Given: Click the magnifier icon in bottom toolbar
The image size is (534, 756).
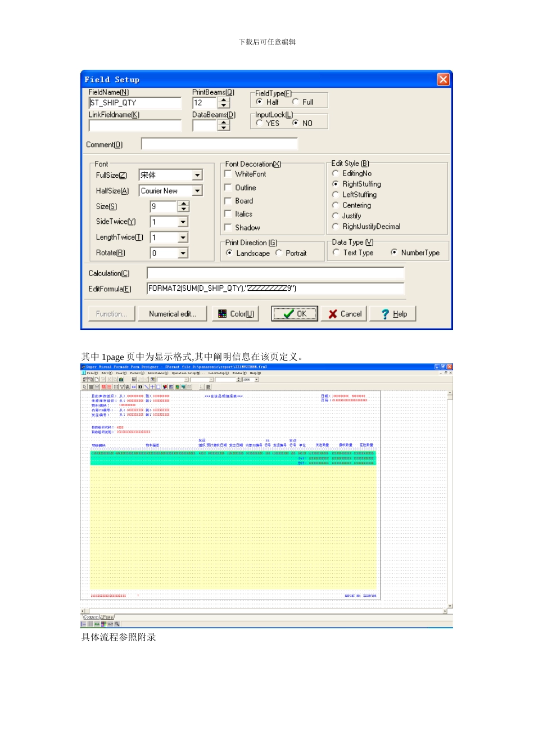Looking at the screenshot, I should [x=117, y=624].
